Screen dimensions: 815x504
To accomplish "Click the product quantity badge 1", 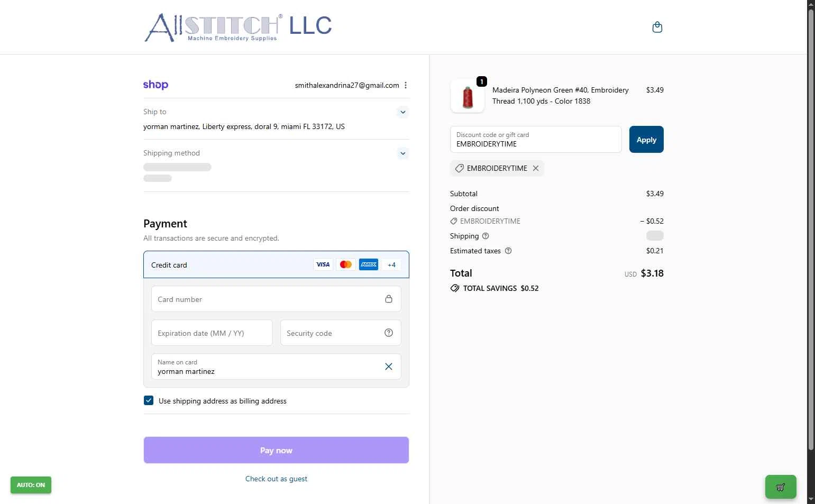I will [482, 81].
